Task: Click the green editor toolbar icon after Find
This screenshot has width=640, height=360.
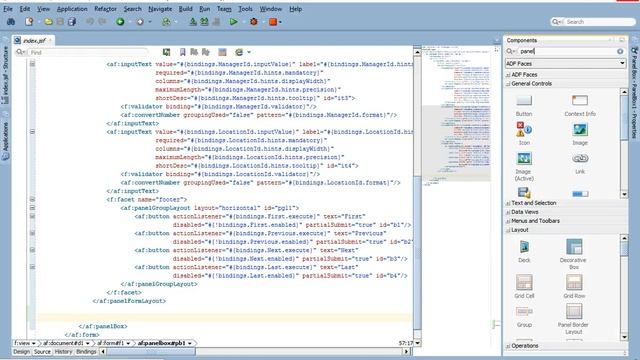Action: pyautogui.click(x=166, y=52)
